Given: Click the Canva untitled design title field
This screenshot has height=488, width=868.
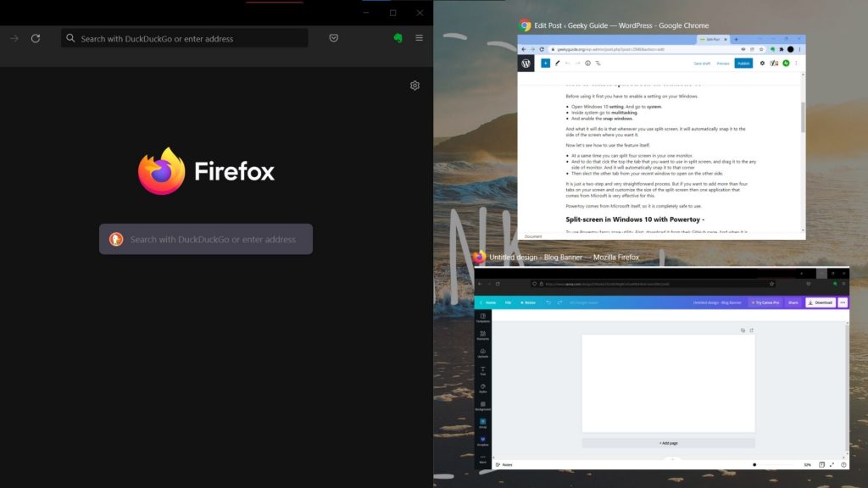Looking at the screenshot, I should tap(717, 302).
